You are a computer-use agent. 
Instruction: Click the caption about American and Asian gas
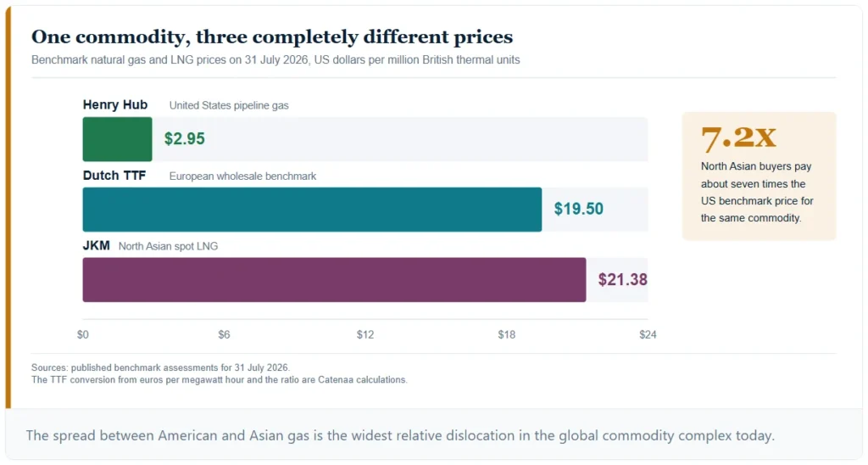(x=400, y=435)
